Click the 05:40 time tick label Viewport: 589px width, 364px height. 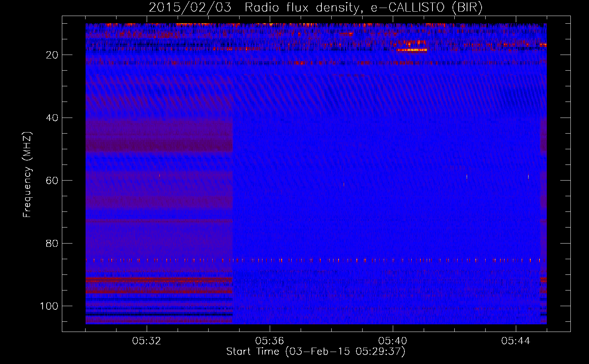(393, 341)
